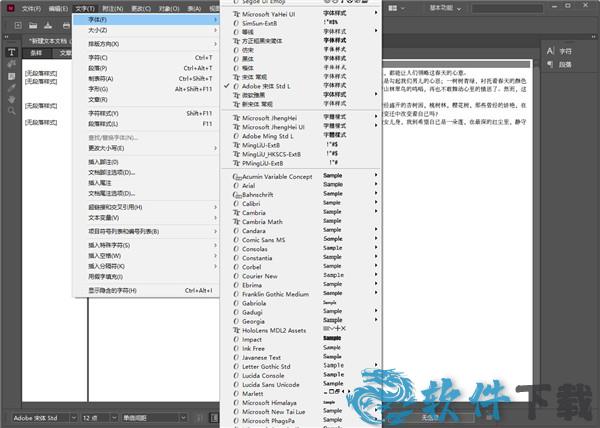Open the font family dropdown in status bar

tap(73, 418)
